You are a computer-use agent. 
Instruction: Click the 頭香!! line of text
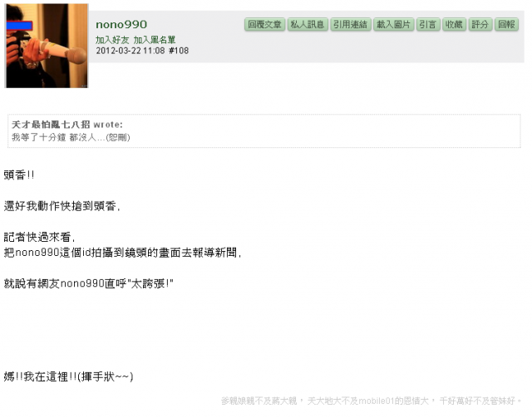[19, 175]
